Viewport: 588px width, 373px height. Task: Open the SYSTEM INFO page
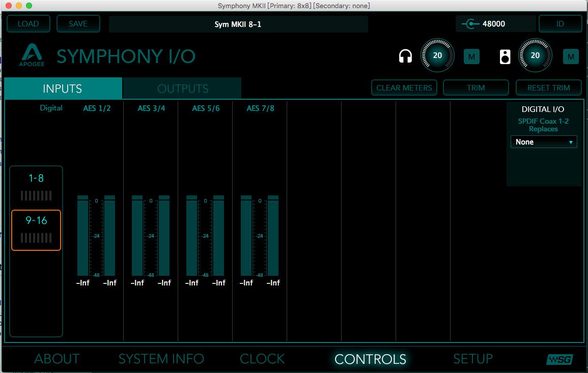click(x=161, y=359)
